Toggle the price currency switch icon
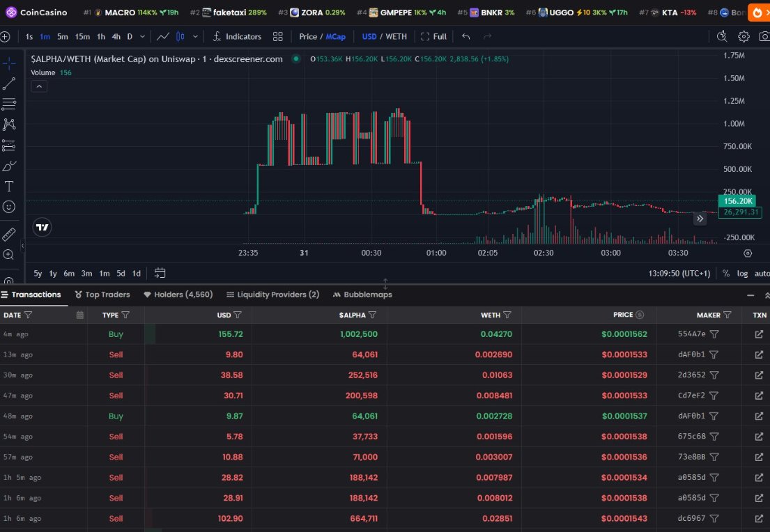This screenshot has width=770, height=532. [640, 315]
